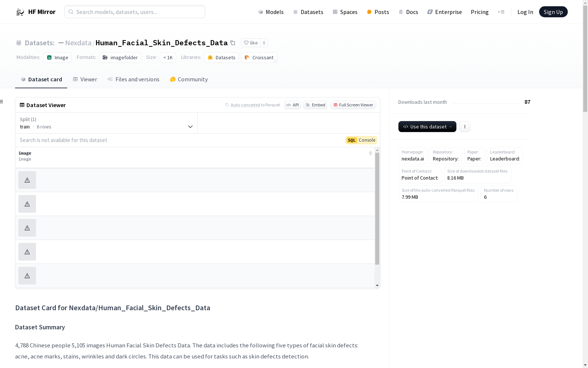The height and width of the screenshot is (368, 588).
Task: Open the Use this dataset dropdown
Action: (x=427, y=127)
